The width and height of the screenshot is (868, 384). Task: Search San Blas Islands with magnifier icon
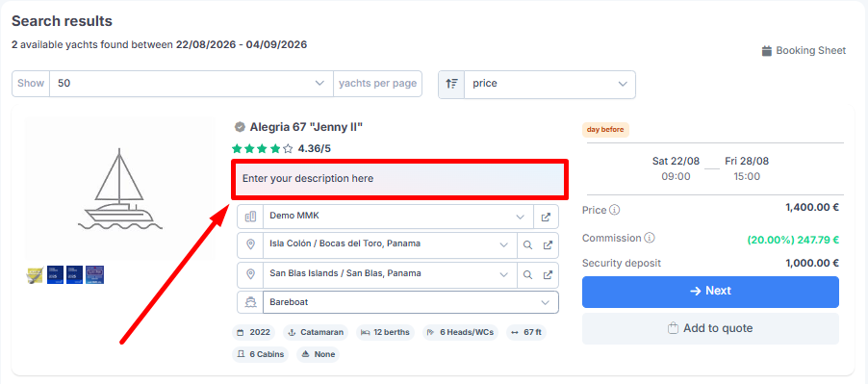point(527,274)
